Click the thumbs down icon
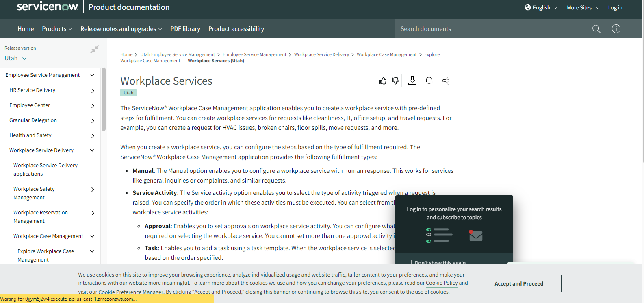This screenshot has width=644, height=303. [x=395, y=81]
